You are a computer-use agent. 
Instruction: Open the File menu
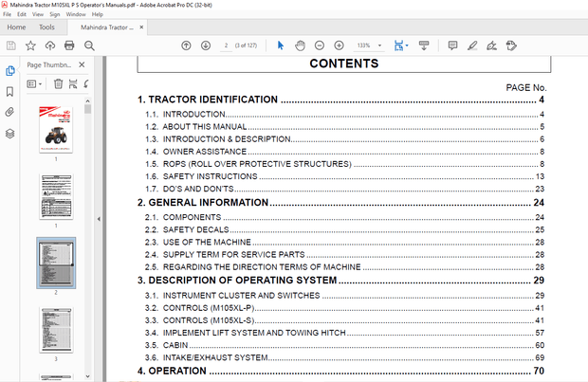tap(8, 14)
